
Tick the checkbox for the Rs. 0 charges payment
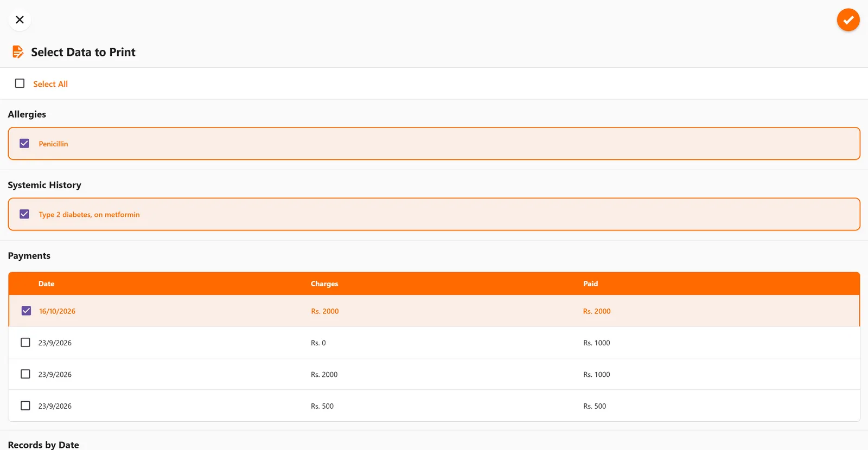point(25,343)
